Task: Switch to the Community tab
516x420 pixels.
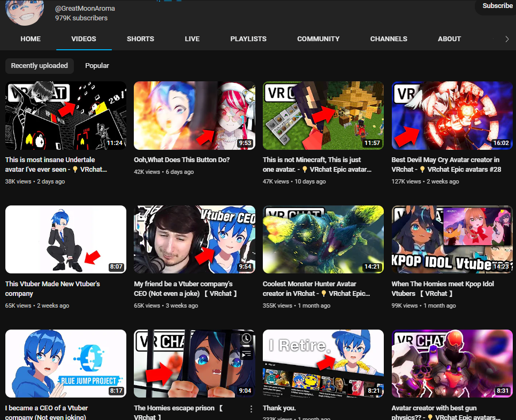Action: pos(318,39)
